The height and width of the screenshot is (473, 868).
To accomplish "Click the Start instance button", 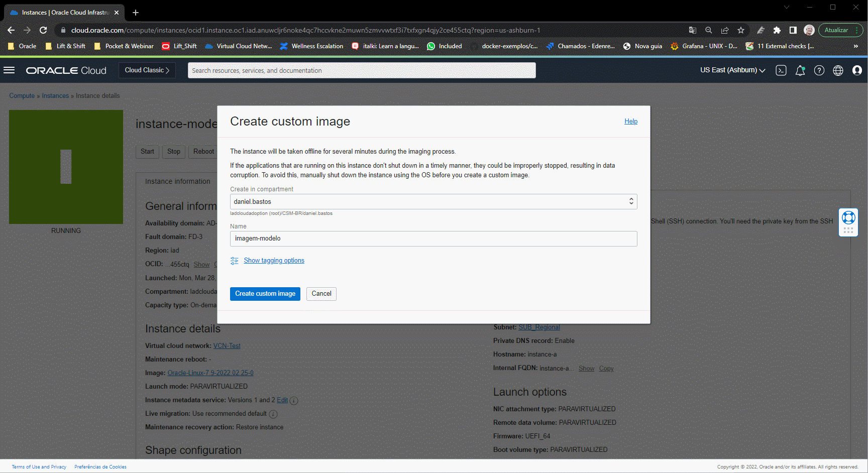I will [x=147, y=152].
